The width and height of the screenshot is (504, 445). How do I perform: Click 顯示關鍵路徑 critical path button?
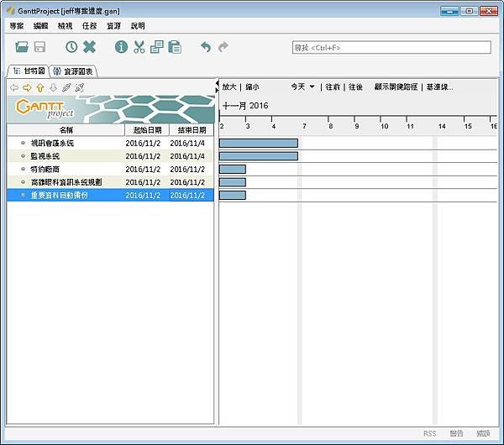point(396,86)
